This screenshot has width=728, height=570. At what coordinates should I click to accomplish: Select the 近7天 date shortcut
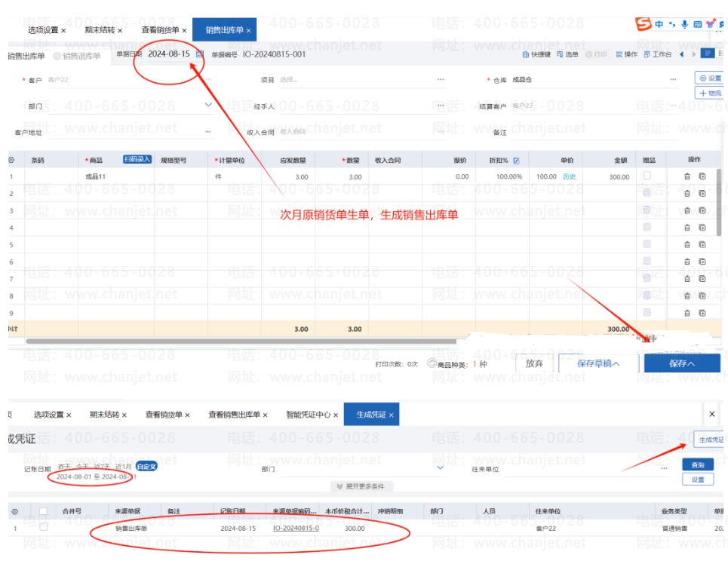tap(102, 467)
